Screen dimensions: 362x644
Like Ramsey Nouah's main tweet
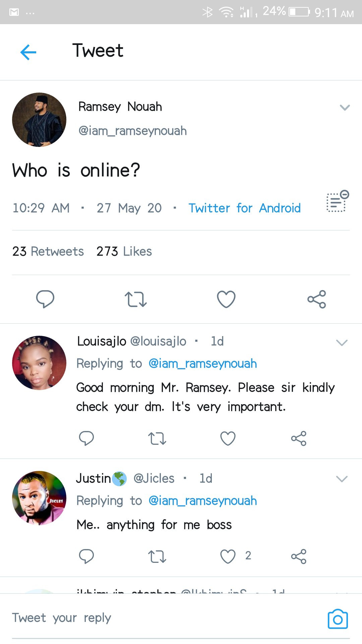[226, 299]
